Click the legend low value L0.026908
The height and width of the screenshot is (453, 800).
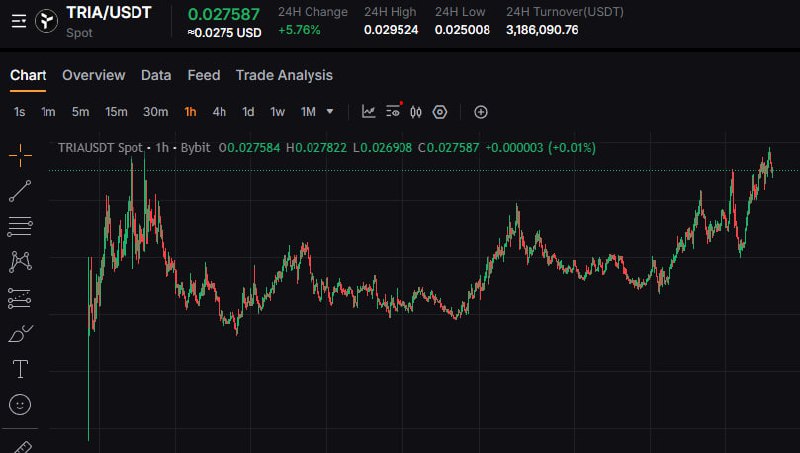pyautogui.click(x=382, y=148)
